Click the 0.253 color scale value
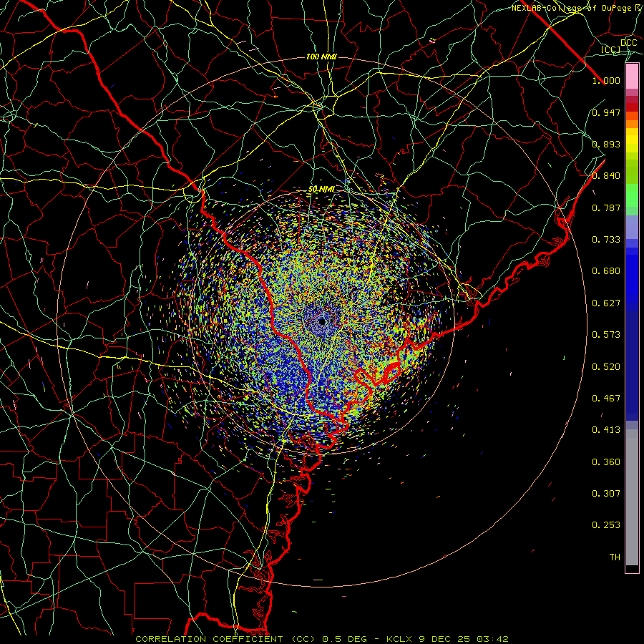 606,525
